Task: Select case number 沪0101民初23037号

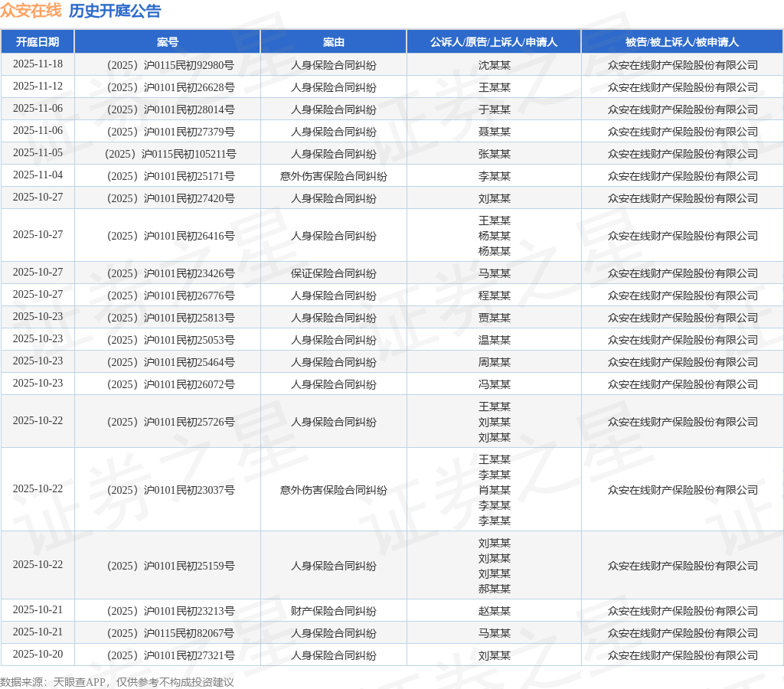Action: tap(189, 490)
